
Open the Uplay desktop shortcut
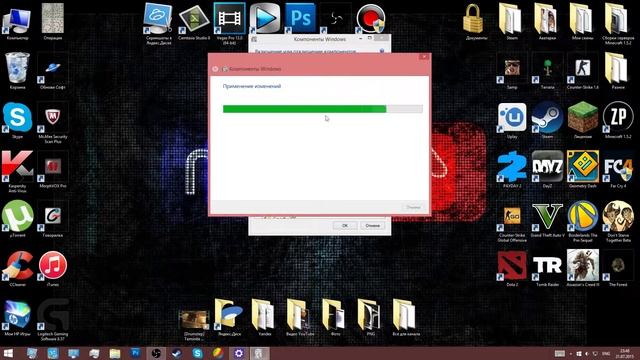click(x=512, y=120)
